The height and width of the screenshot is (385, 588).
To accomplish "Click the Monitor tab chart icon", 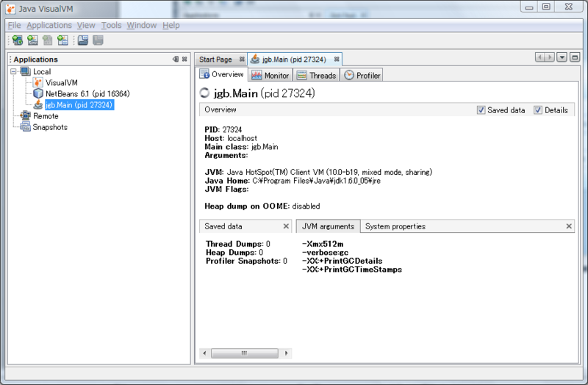I will click(x=257, y=75).
